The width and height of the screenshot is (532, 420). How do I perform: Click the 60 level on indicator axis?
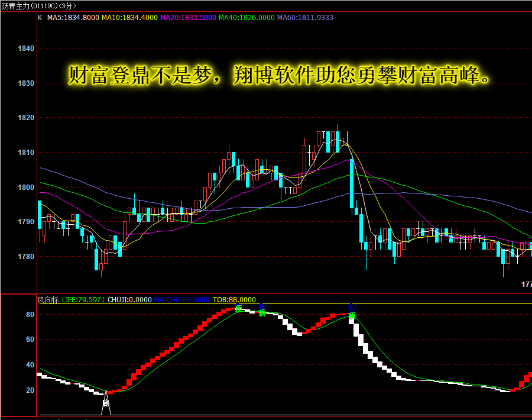point(30,340)
